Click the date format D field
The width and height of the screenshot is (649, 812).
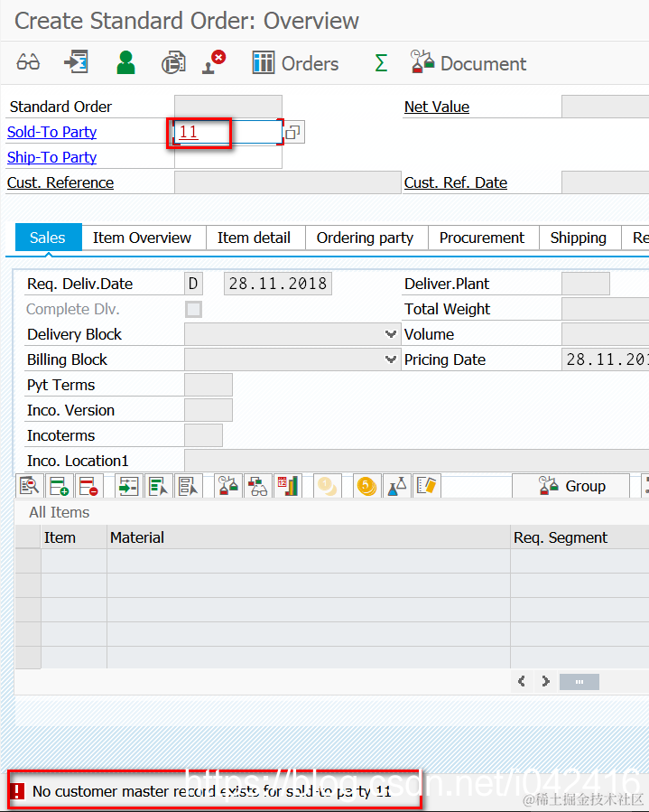(193, 284)
